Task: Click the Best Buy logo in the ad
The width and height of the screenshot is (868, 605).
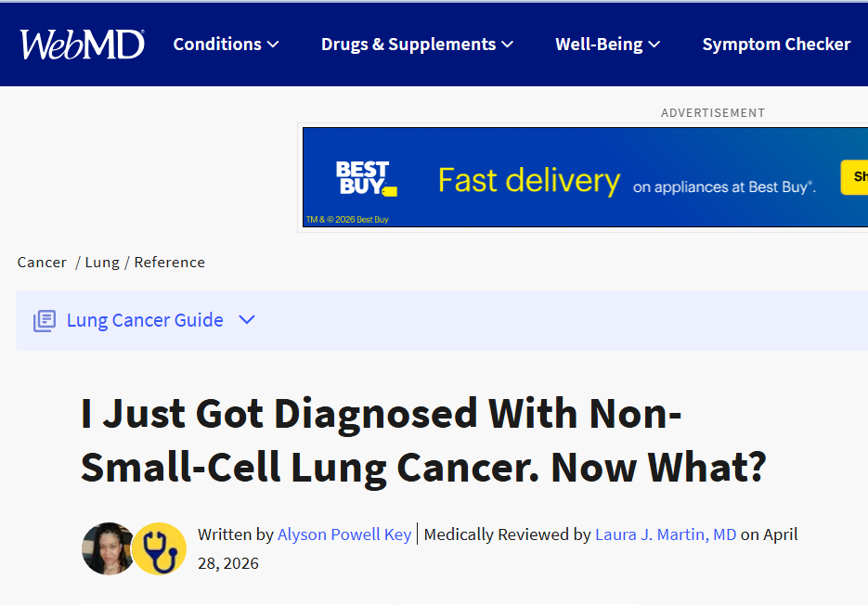Action: pyautogui.click(x=366, y=178)
